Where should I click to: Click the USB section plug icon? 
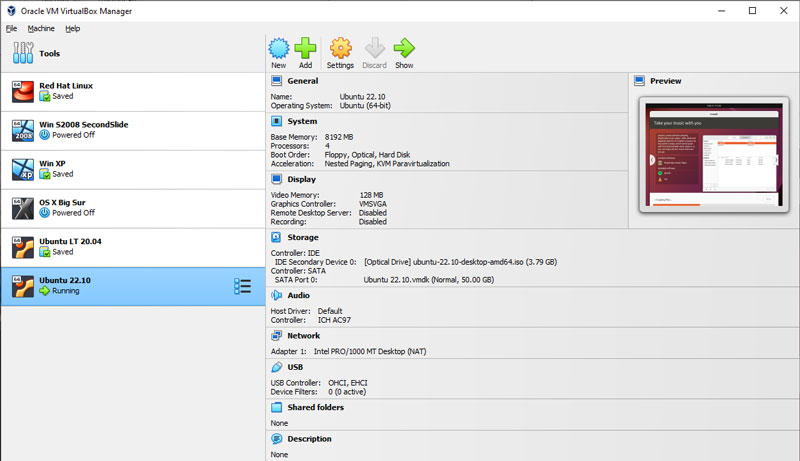pos(277,367)
